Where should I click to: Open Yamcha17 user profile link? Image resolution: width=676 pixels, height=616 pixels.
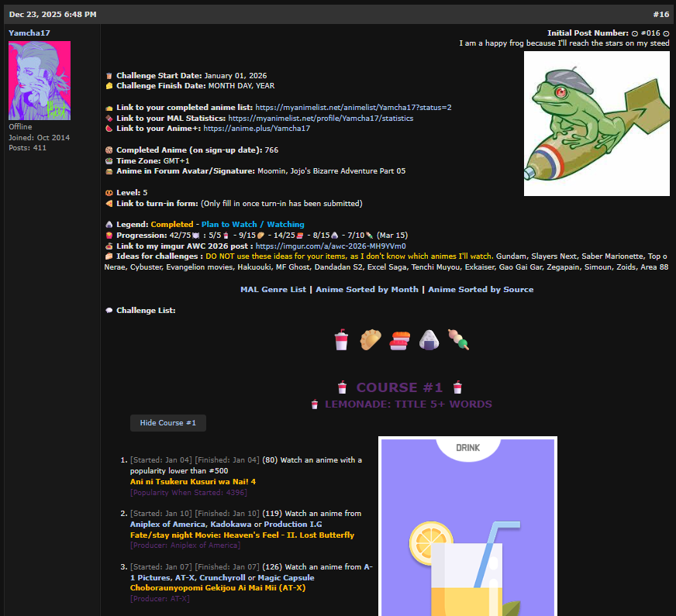click(29, 33)
